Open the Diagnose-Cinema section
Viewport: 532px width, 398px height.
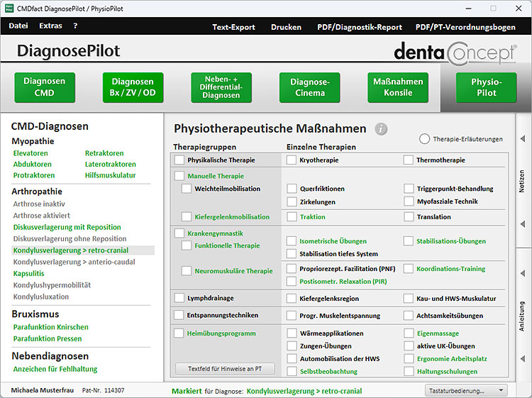[310, 87]
